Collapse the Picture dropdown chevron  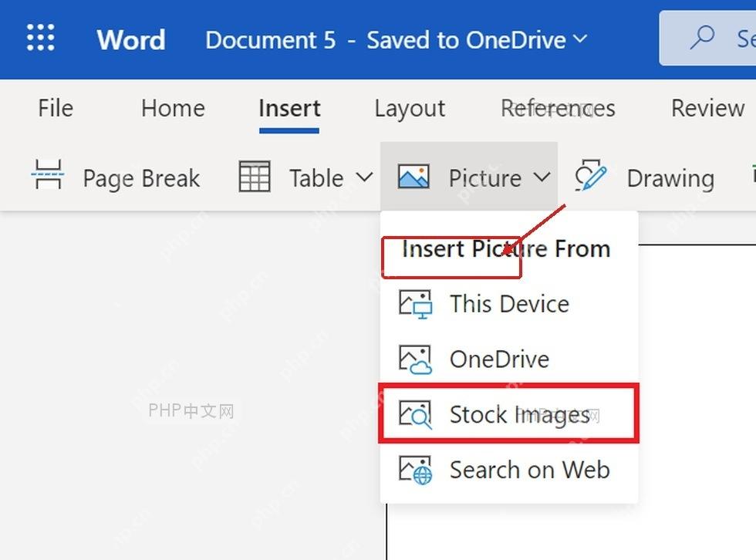[x=542, y=177]
